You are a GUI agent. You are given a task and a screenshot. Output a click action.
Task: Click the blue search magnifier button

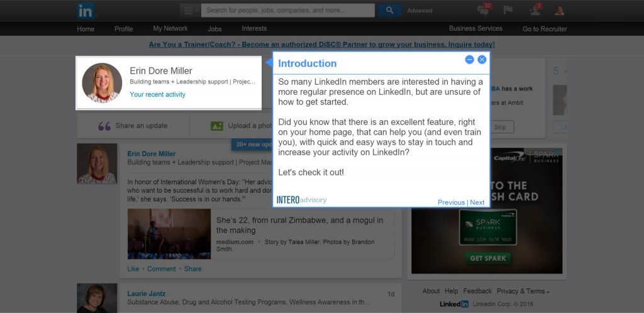click(x=390, y=10)
